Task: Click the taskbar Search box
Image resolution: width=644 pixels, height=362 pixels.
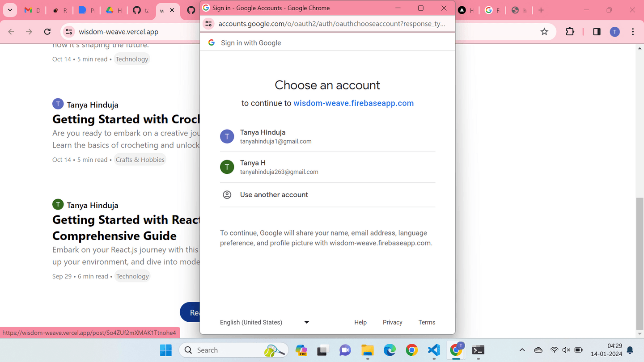Action: coord(233,350)
